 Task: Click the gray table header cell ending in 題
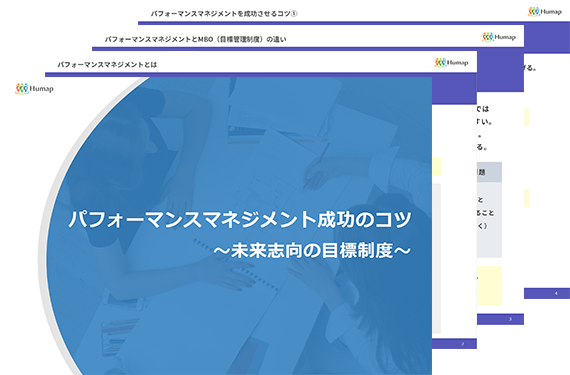[489, 172]
